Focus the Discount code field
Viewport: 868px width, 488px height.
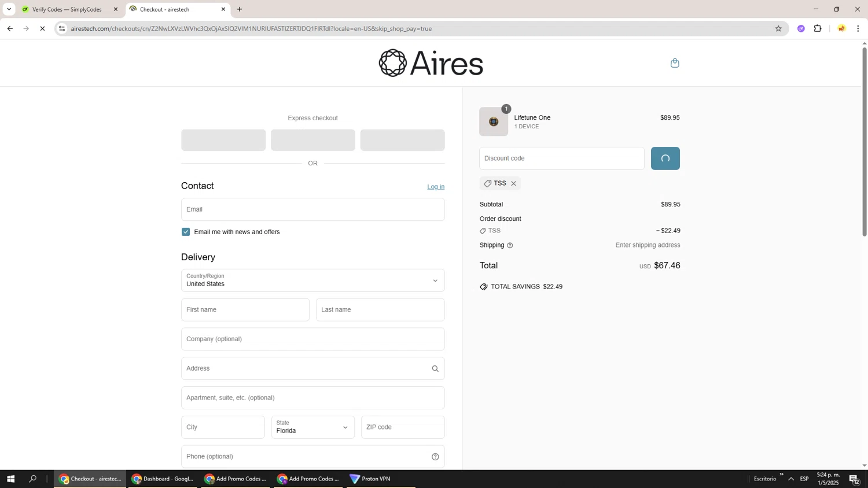[x=561, y=158]
